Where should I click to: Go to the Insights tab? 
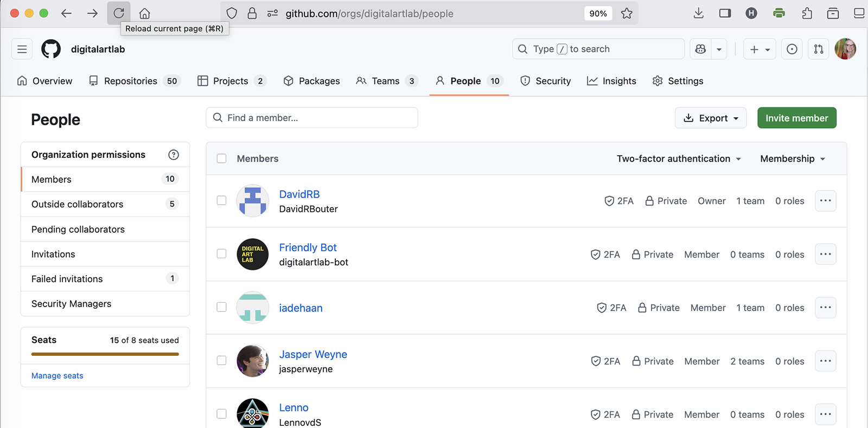click(611, 81)
